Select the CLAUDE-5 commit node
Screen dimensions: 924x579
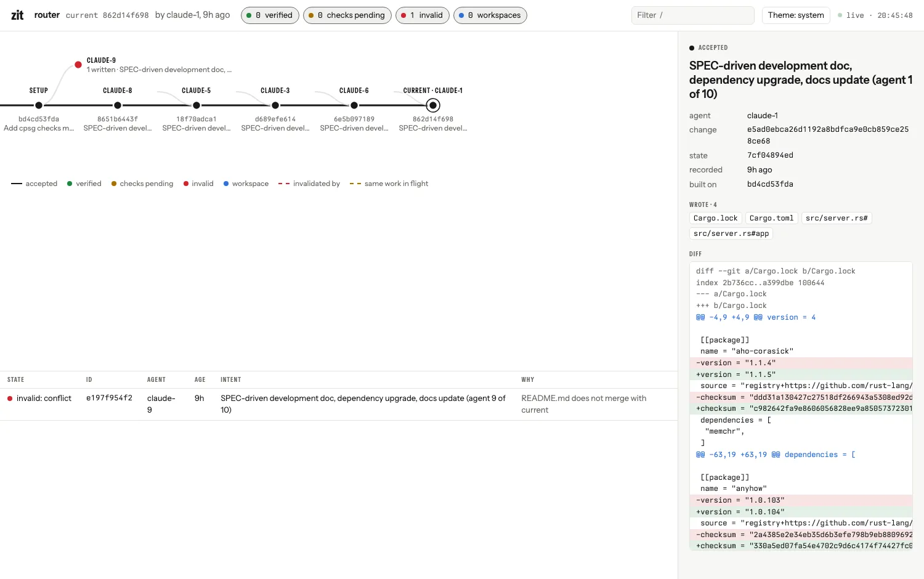point(197,105)
